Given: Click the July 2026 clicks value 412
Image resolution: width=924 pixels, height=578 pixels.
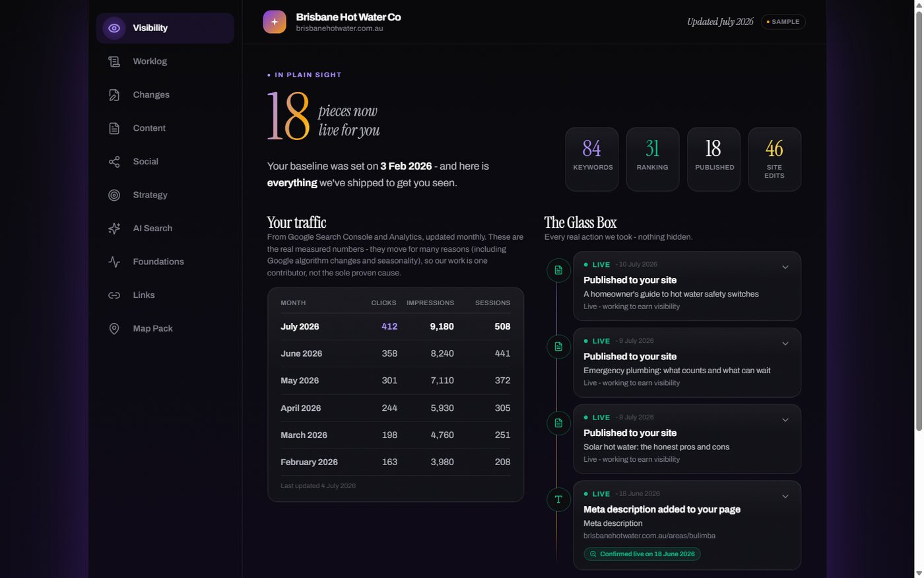Looking at the screenshot, I should [x=389, y=326].
